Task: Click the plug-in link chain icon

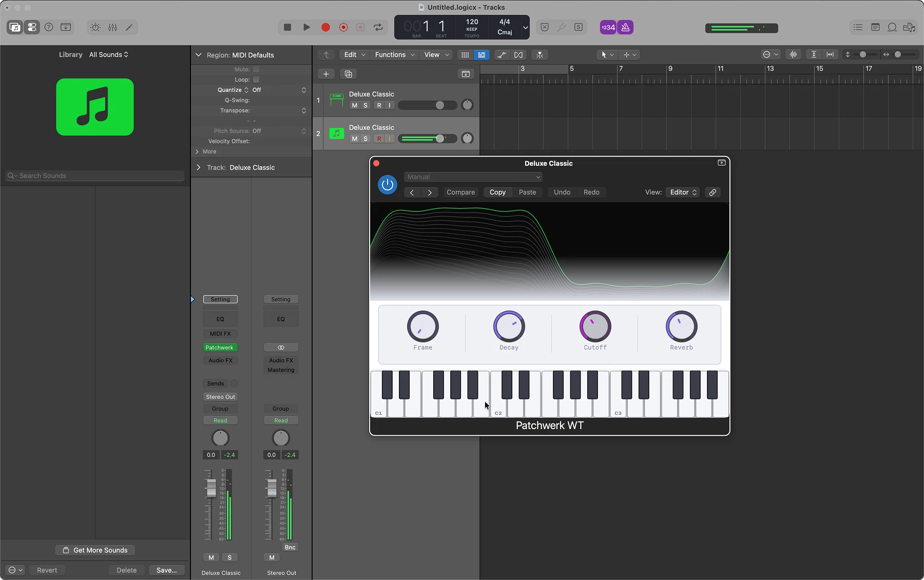Action: pos(713,192)
